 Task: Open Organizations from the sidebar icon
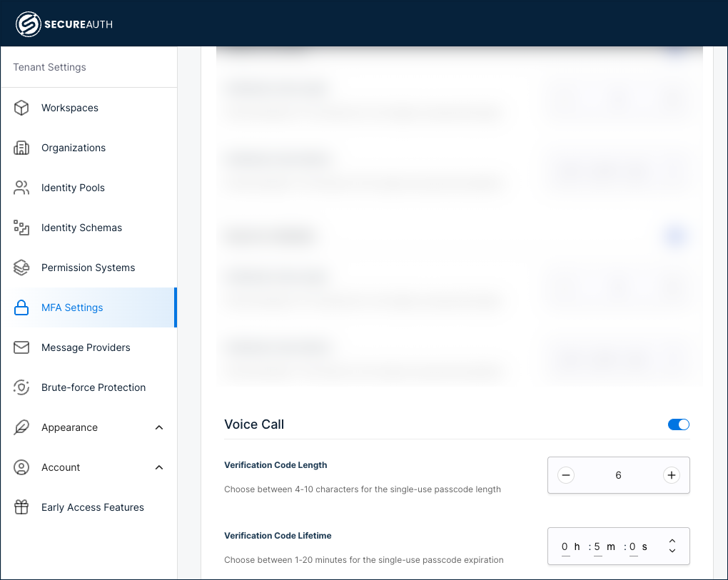[x=21, y=148]
